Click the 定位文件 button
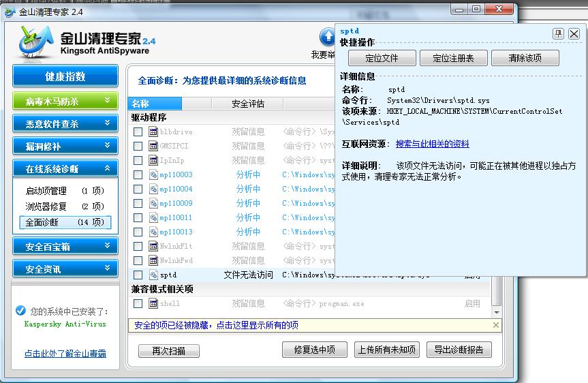This screenshot has width=588, height=383. (x=382, y=58)
